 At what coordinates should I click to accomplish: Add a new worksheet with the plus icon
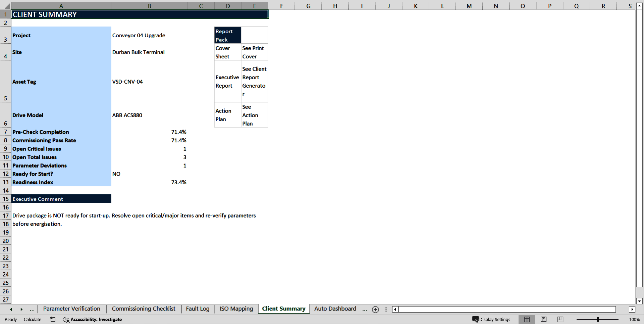pyautogui.click(x=375, y=309)
